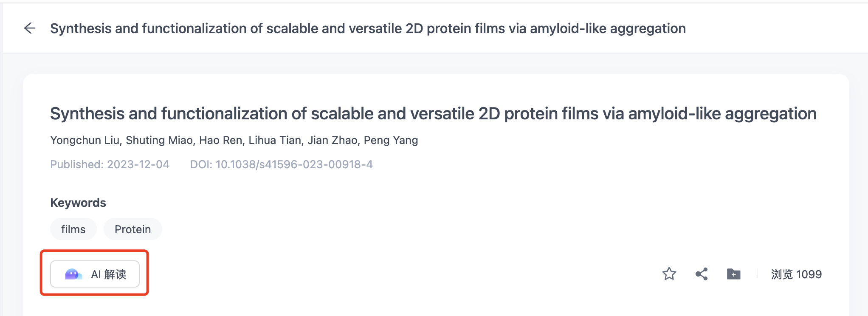
Task: Click author name Hao Ren
Action: pos(221,140)
